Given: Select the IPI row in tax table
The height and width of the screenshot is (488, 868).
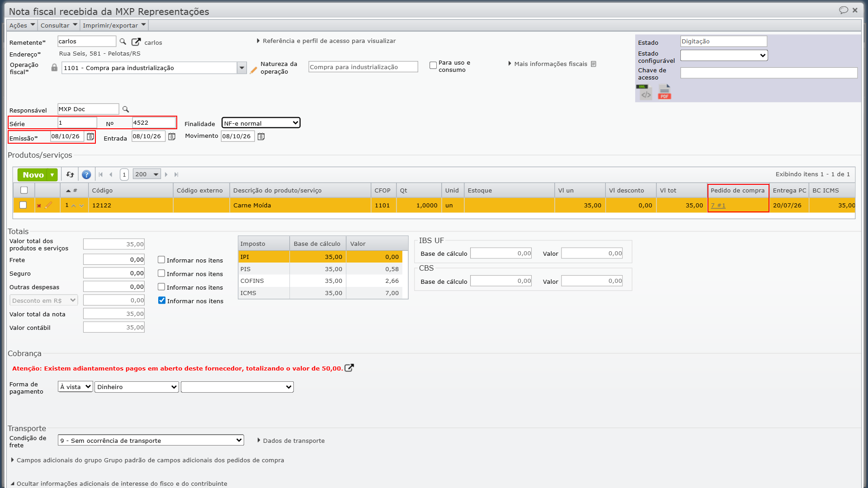Looking at the screenshot, I should (320, 257).
